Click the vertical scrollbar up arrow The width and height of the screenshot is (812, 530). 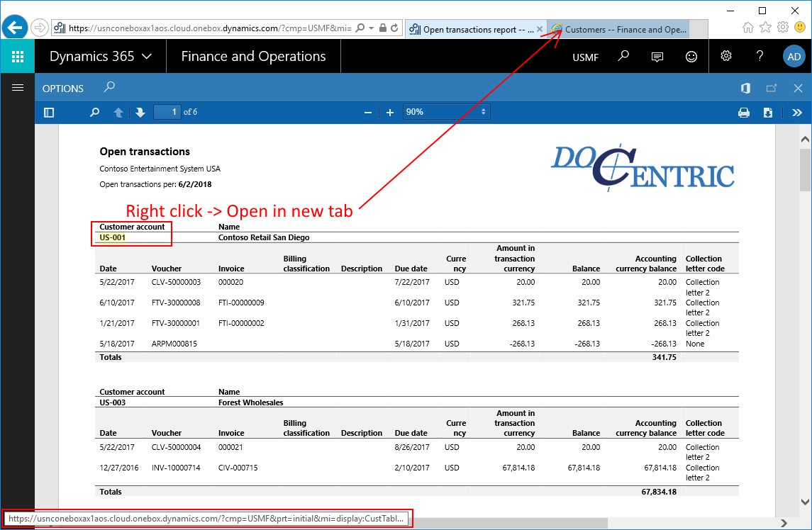pyautogui.click(x=805, y=139)
